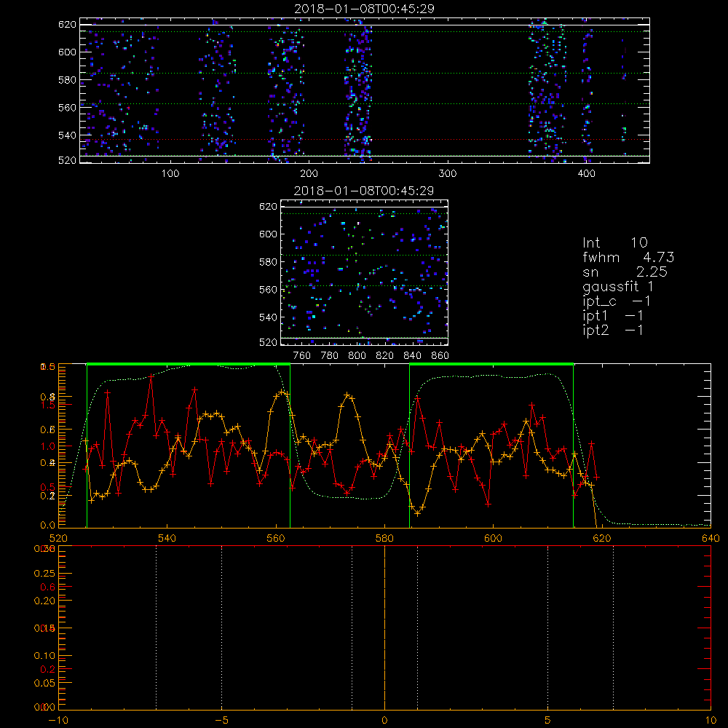Click y-axis label 600 of wide image plot
The height and width of the screenshot is (728, 728).
[67, 52]
